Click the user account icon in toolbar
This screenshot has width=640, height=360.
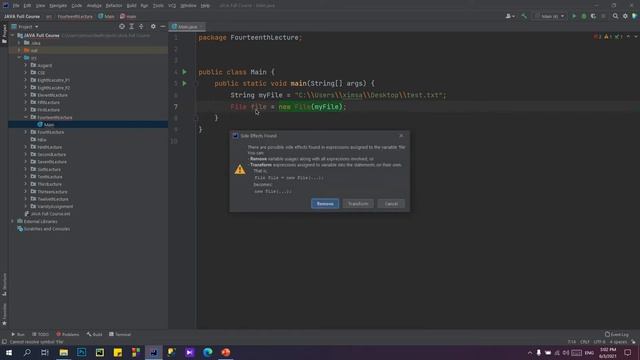pos(510,16)
